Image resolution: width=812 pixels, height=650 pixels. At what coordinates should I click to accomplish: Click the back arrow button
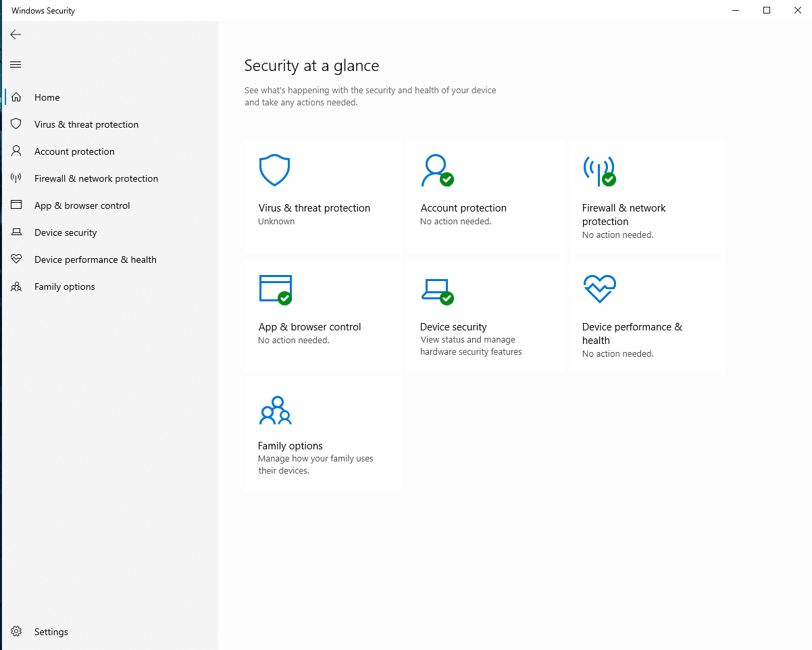tap(16, 34)
